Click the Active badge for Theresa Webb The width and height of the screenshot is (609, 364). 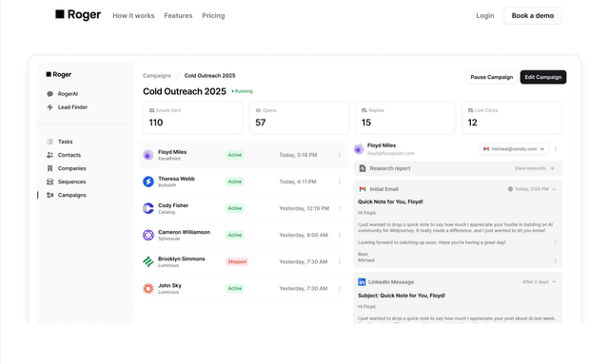tap(235, 182)
